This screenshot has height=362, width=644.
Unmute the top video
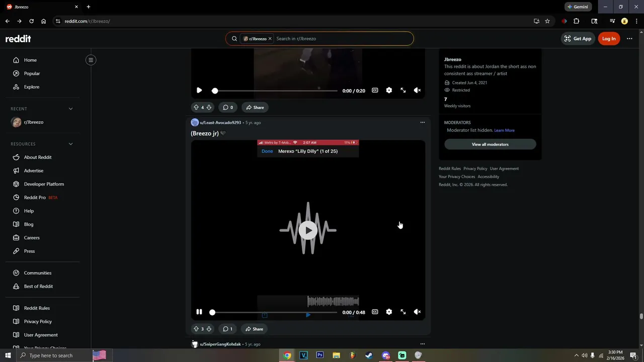click(417, 90)
